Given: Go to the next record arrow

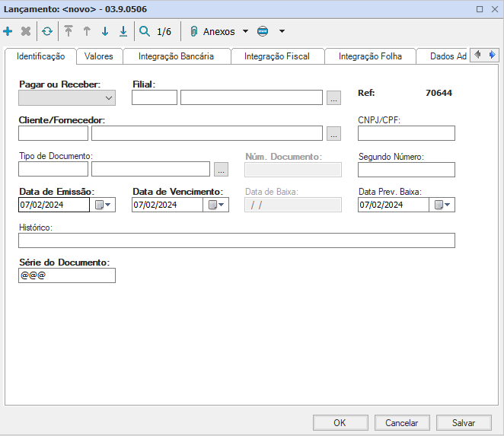Looking at the screenshot, I should (105, 31).
